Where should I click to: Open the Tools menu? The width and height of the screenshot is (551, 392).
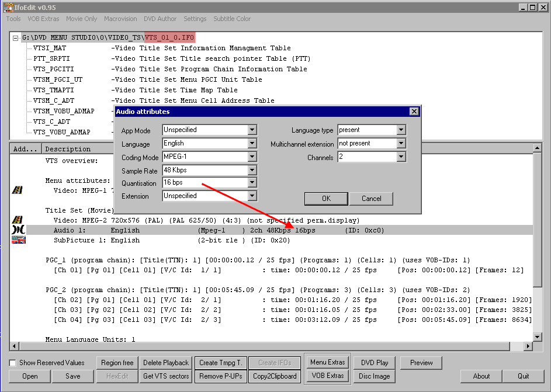coord(13,19)
